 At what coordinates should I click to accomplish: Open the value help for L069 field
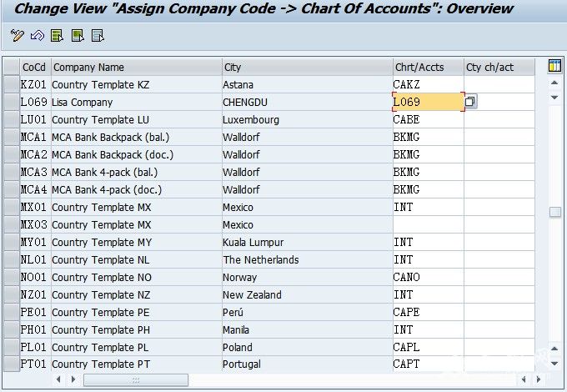point(469,102)
